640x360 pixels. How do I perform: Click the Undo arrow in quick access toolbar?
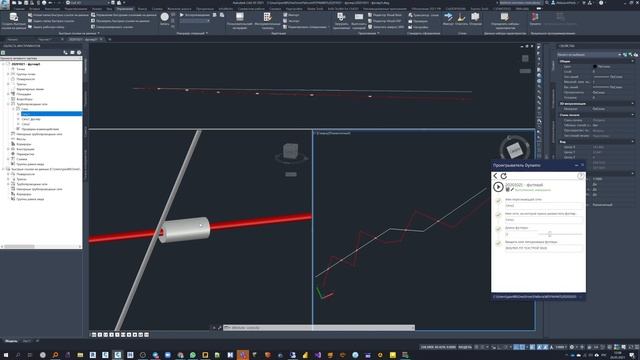(x=50, y=2)
